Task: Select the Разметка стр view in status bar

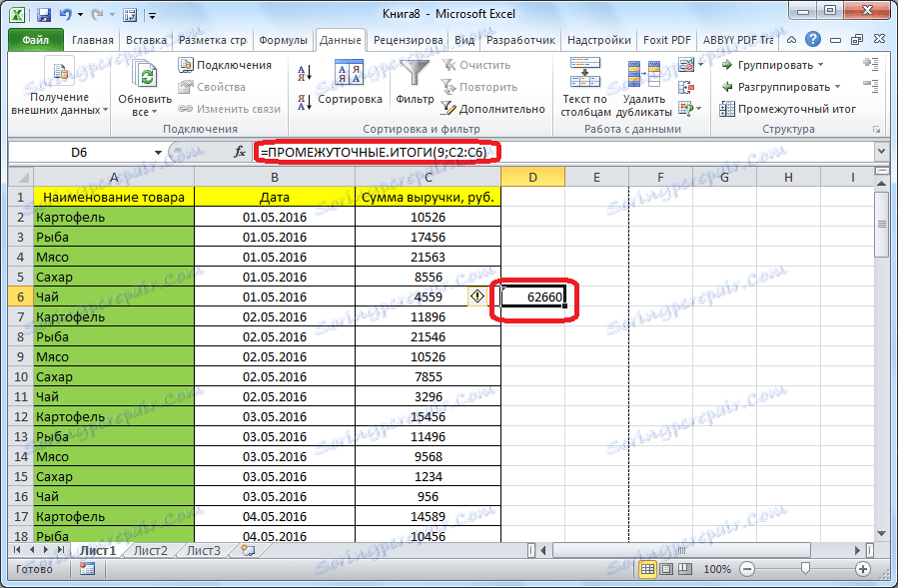Action: 664,569
